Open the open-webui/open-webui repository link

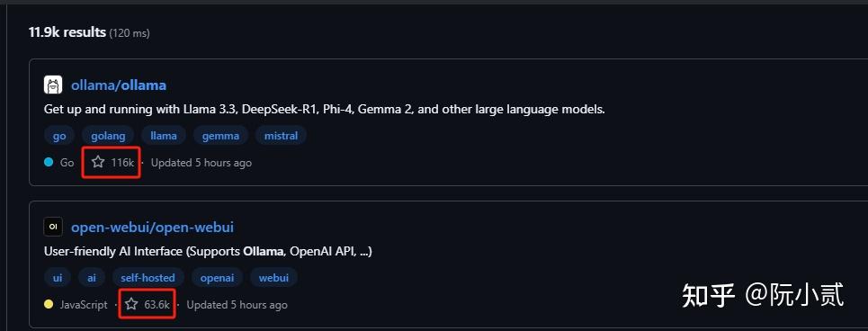point(152,227)
